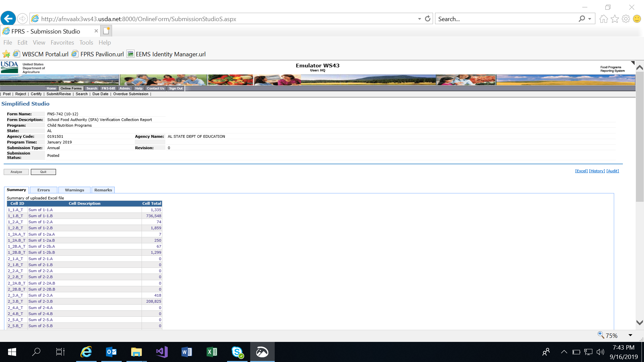Open Excel from the taskbar

coord(212,352)
